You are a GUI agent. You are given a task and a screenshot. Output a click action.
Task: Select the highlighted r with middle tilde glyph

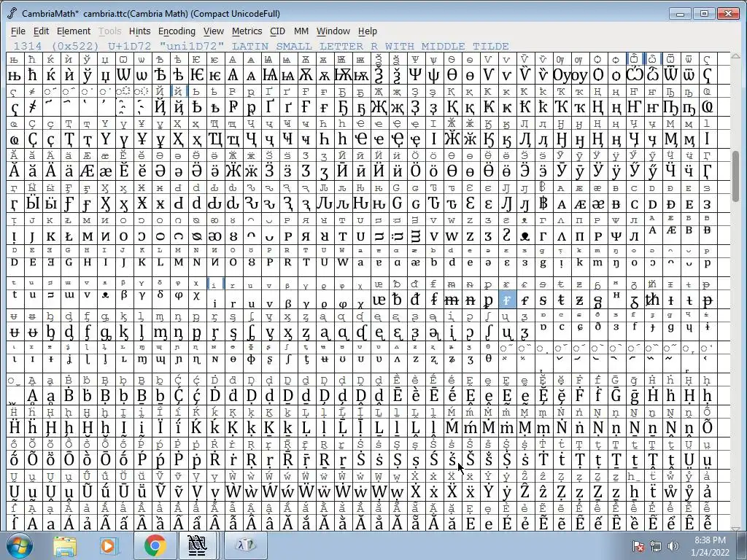click(507, 300)
